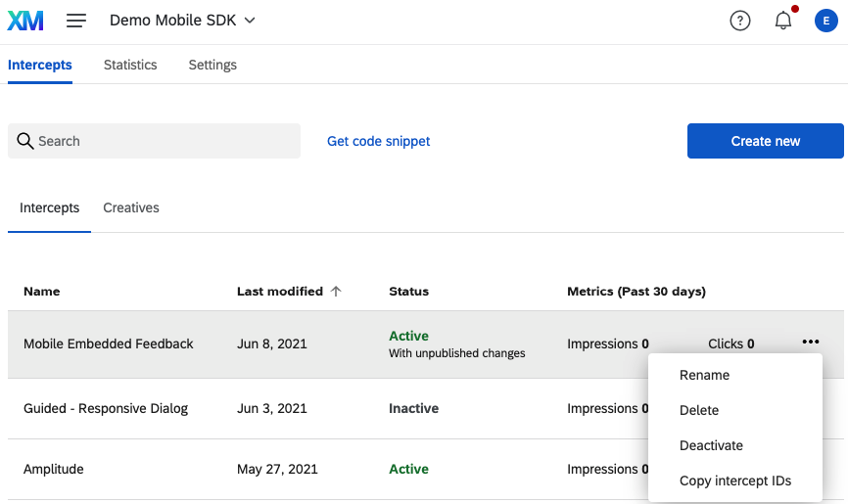The height and width of the screenshot is (504, 848).
Task: Click the XM logo icon
Action: pyautogui.click(x=25, y=21)
